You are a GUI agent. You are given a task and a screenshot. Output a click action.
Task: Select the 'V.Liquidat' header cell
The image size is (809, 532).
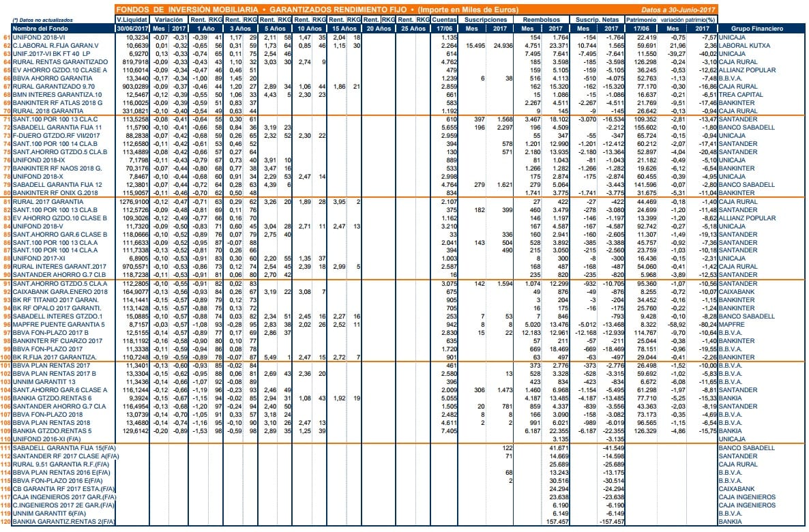tap(132, 20)
